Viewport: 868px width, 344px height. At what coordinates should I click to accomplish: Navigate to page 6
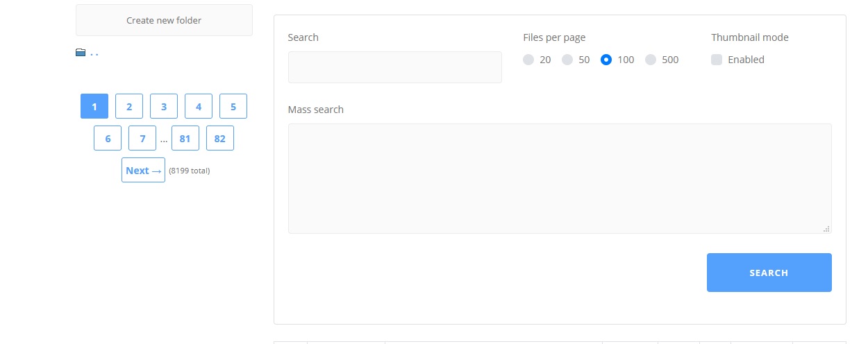(x=108, y=138)
